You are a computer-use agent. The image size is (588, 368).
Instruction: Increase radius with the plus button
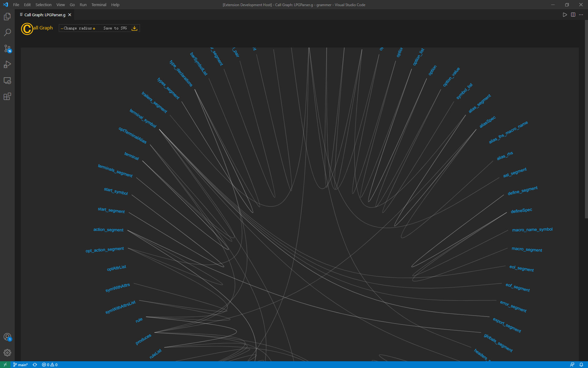click(94, 29)
